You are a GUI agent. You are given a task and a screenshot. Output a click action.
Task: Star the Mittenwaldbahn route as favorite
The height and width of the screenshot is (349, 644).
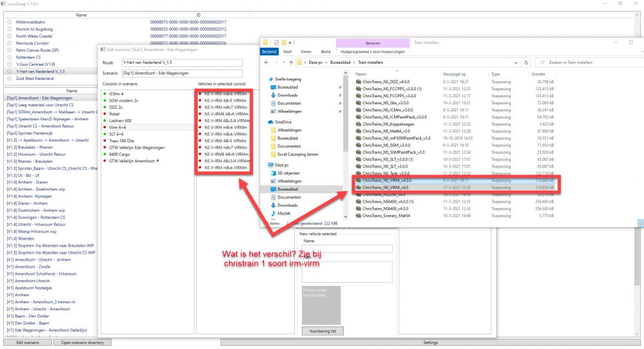click(x=9, y=21)
